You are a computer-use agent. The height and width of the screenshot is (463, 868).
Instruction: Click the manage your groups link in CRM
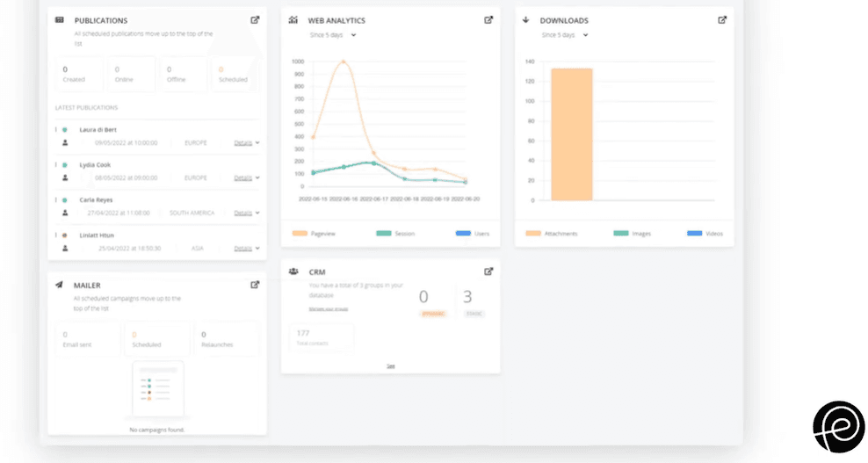[329, 309]
